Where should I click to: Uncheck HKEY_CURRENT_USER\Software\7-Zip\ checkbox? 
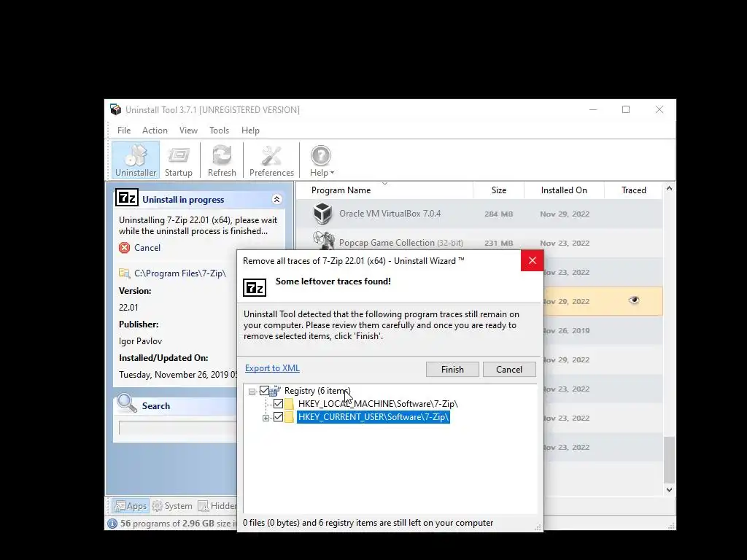coord(278,417)
